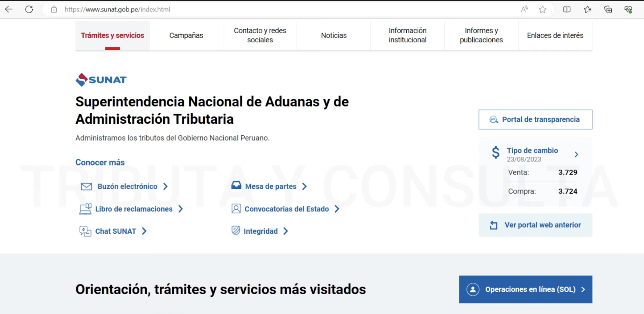The width and height of the screenshot is (644, 314).
Task: Click the text Administramos los tributos del Gobierno
Action: pyautogui.click(x=172, y=138)
